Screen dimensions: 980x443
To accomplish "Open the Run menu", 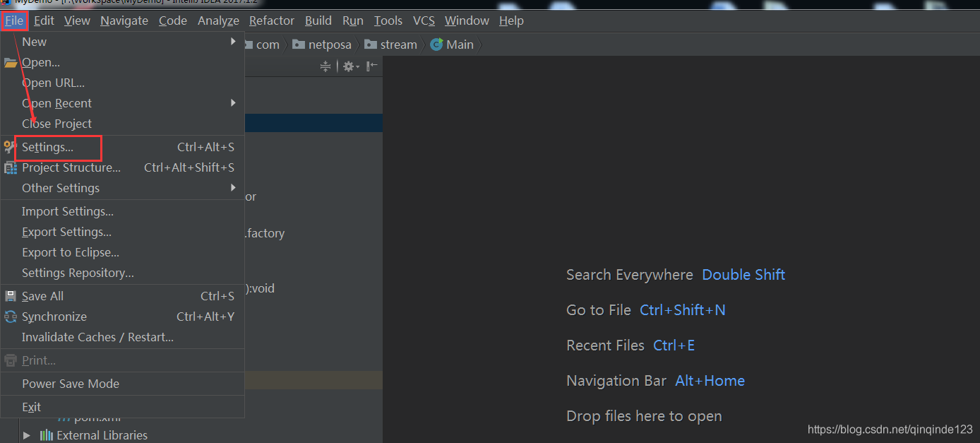I will click(x=353, y=20).
